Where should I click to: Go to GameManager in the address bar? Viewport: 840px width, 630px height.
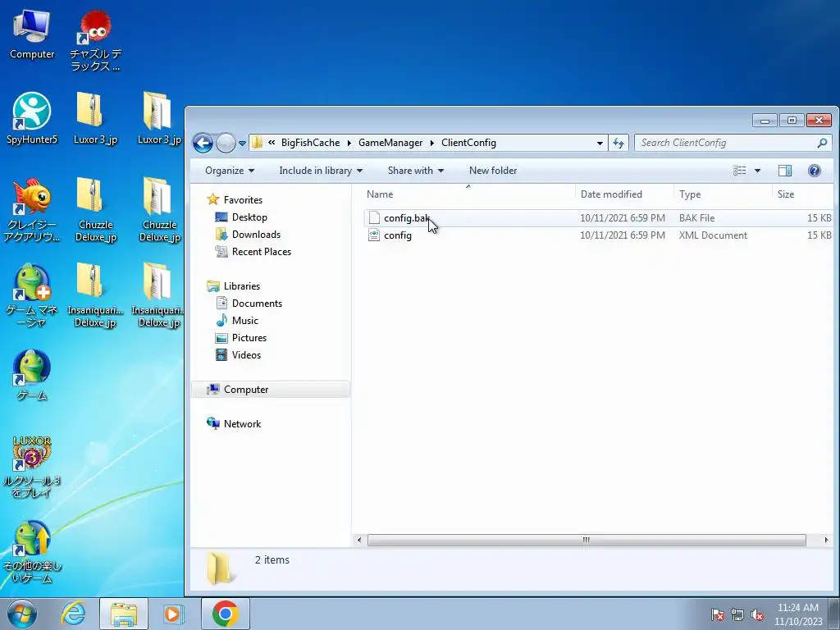click(x=390, y=143)
